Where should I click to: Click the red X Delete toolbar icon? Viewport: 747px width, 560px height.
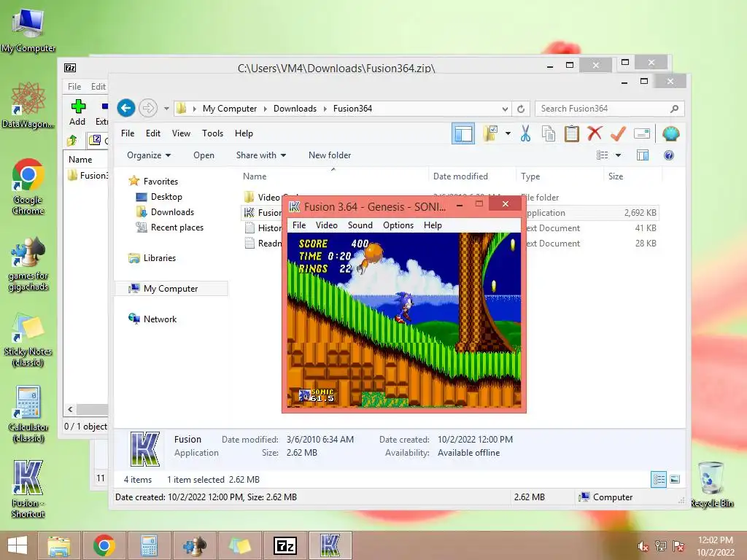[594, 133]
